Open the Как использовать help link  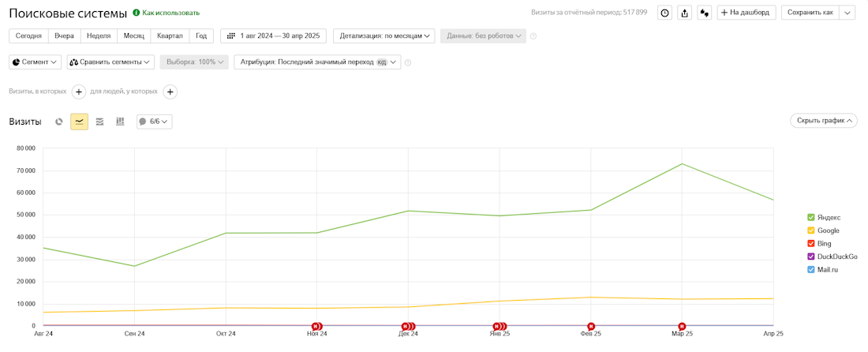(x=170, y=13)
